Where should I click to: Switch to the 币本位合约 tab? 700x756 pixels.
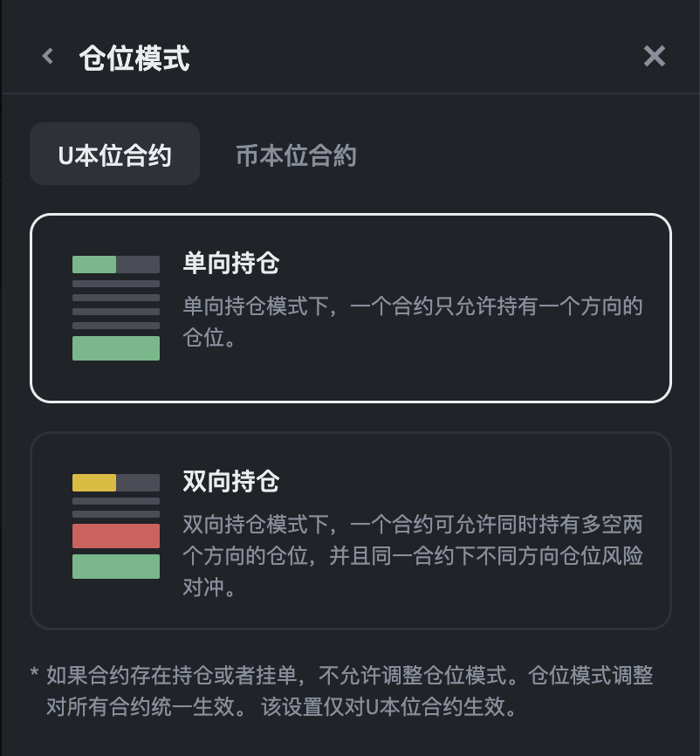click(296, 156)
